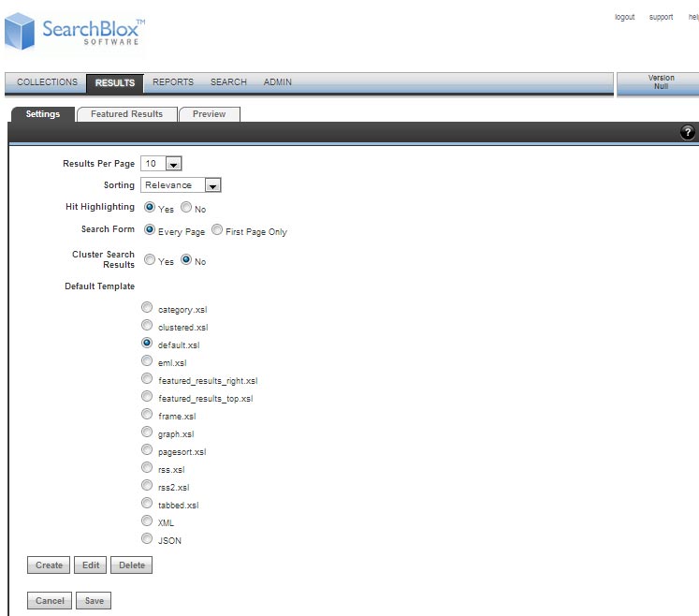Select the featured_results_right.xsl template radio
Viewport: 699px width, 616px height.
pyautogui.click(x=147, y=379)
